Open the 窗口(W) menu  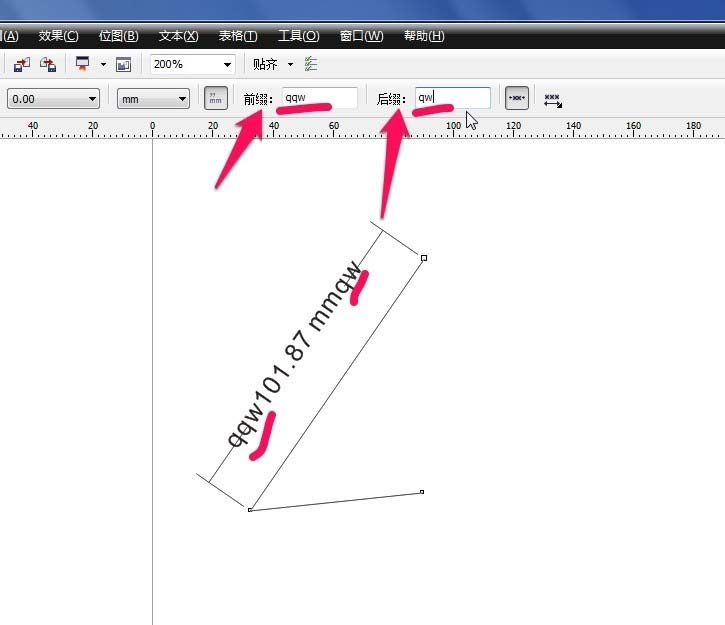click(x=361, y=36)
